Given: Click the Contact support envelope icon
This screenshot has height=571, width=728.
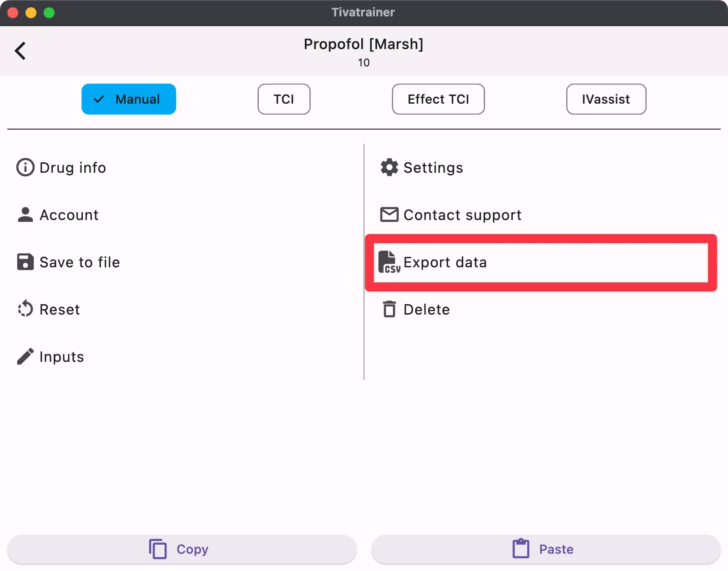Looking at the screenshot, I should pyautogui.click(x=389, y=215).
